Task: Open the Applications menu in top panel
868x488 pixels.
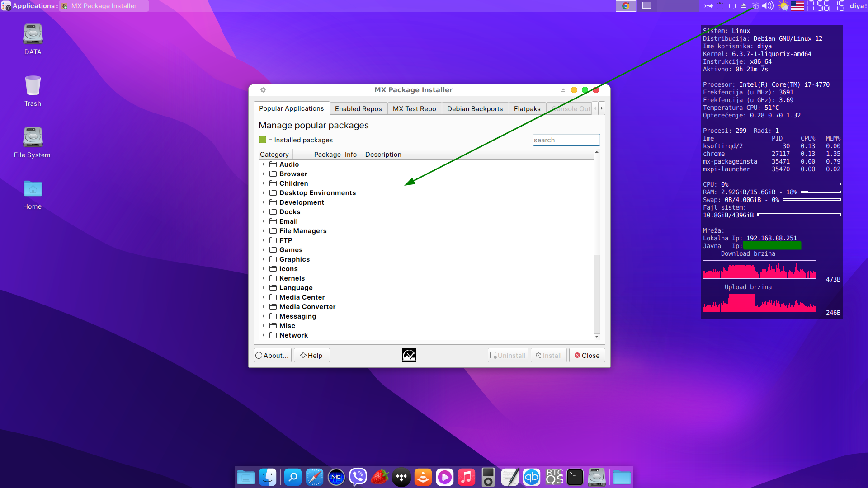Action: [29, 6]
